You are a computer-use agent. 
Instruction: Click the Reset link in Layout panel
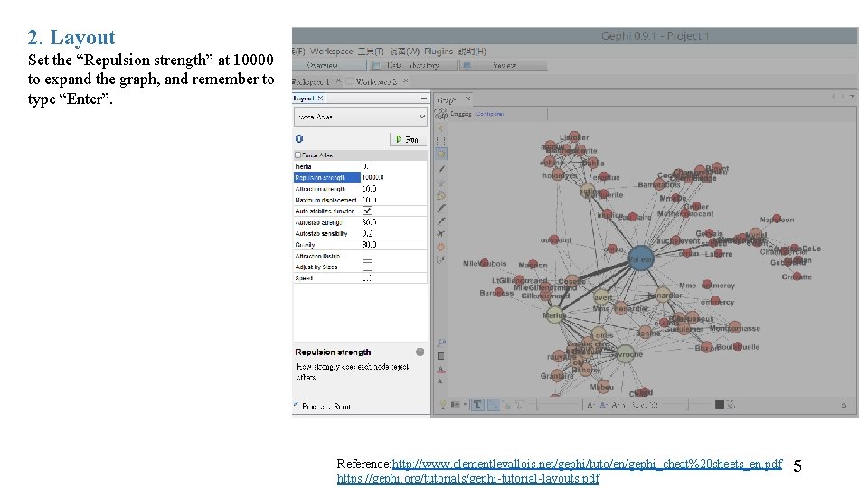(342, 407)
